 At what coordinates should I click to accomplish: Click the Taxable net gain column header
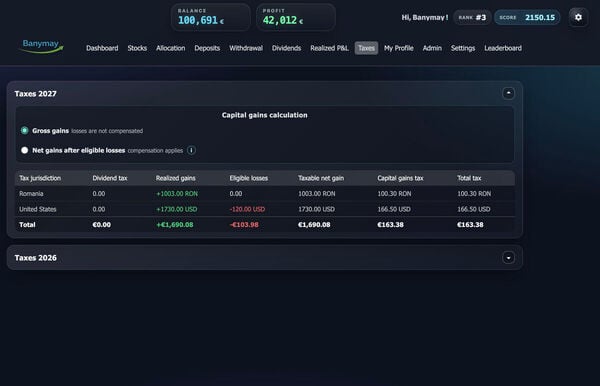coord(321,178)
